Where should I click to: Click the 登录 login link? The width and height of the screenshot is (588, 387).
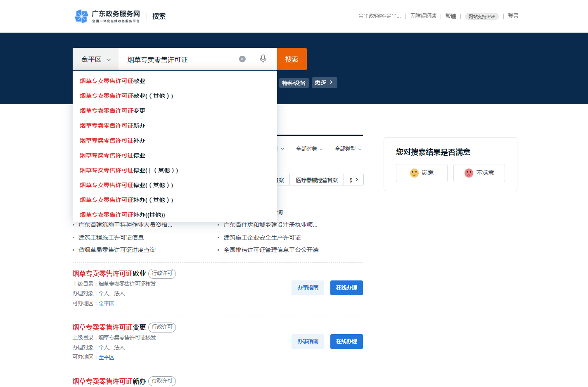(x=513, y=16)
